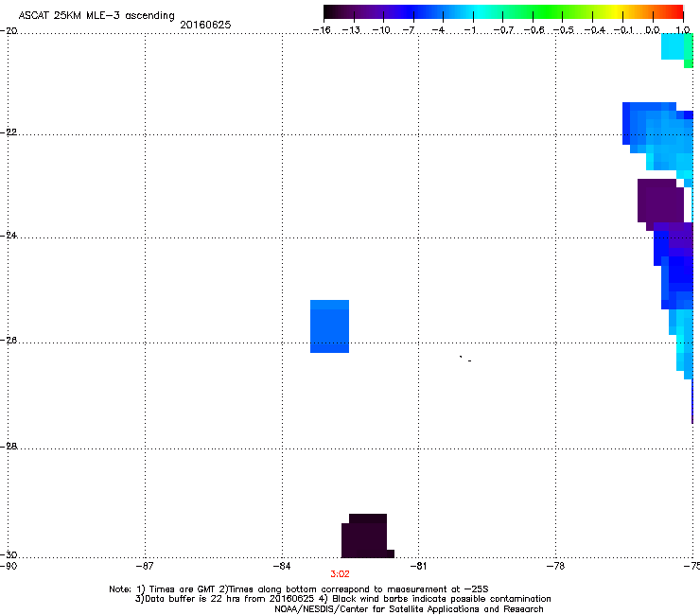Click the blue data patch near -83 longitude

coord(329,326)
